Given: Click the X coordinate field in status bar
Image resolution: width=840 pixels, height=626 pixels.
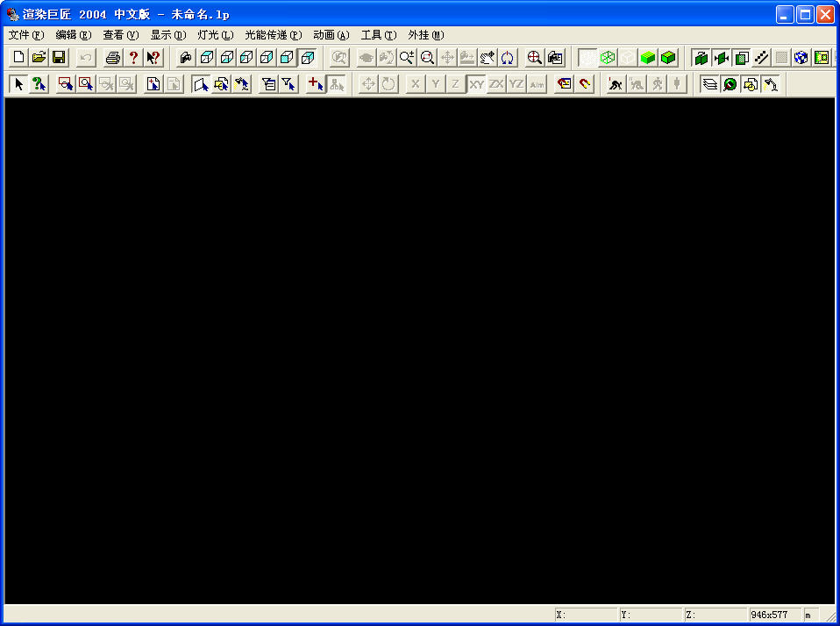Looking at the screenshot, I should [x=586, y=615].
